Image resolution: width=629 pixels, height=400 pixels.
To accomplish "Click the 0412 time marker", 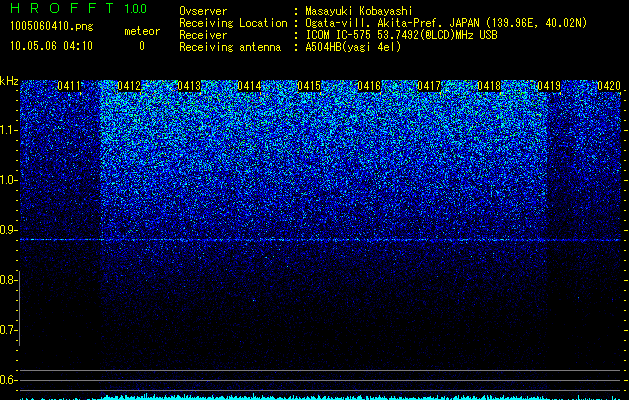I will [x=129, y=86].
